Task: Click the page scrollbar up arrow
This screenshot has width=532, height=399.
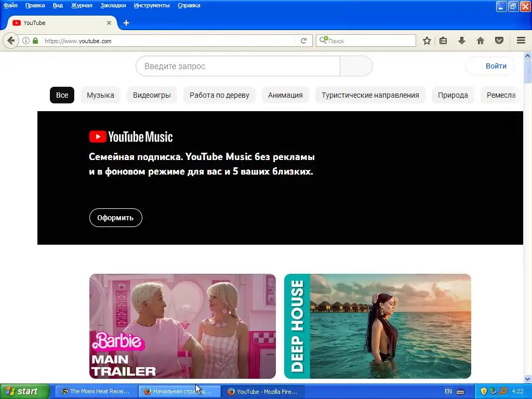Action: coord(528,55)
